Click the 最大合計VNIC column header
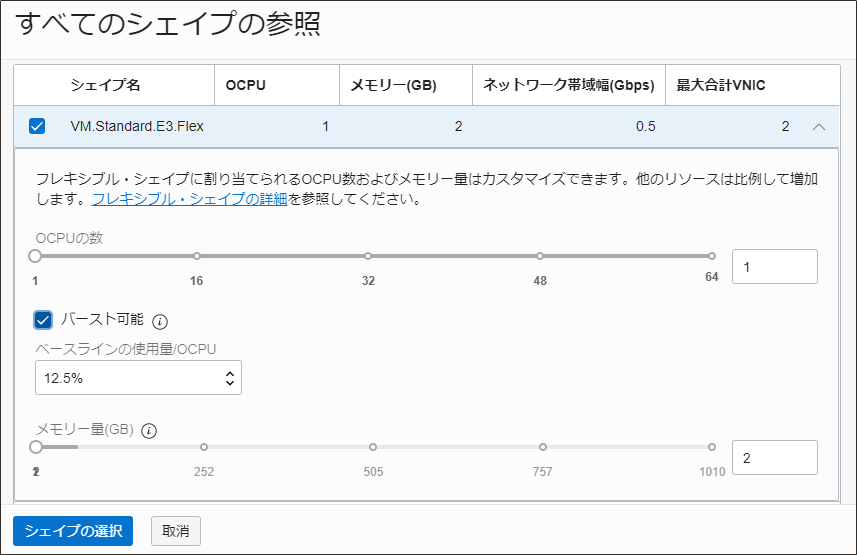Viewport: 857px width, 555px height. 721,85
